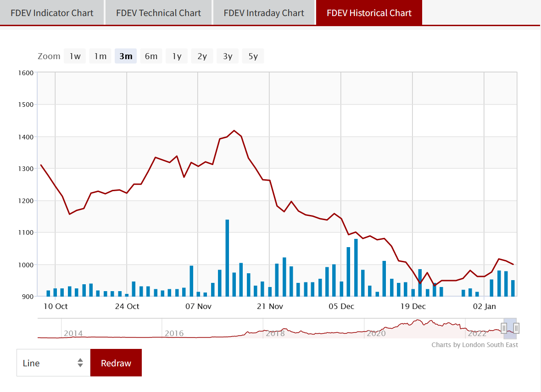This screenshot has width=541, height=392.
Task: Click 2014 in the navigator timeline
Action: pyautogui.click(x=73, y=333)
